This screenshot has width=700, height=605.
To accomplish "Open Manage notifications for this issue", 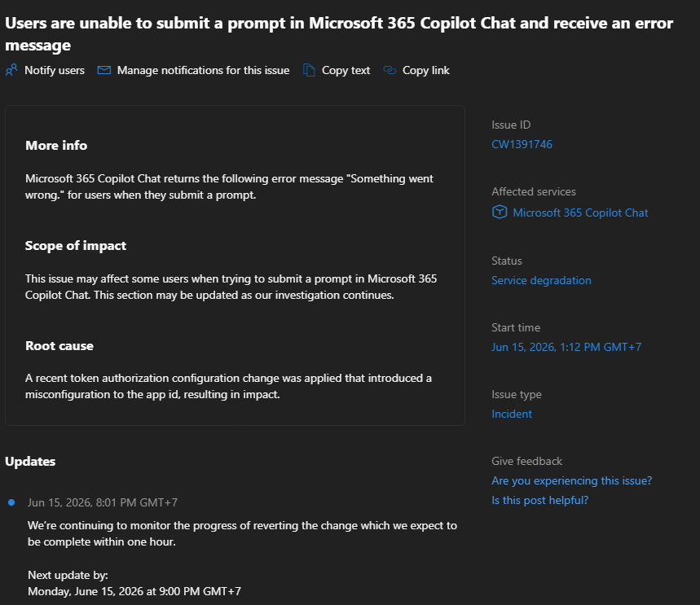I will click(x=193, y=70).
